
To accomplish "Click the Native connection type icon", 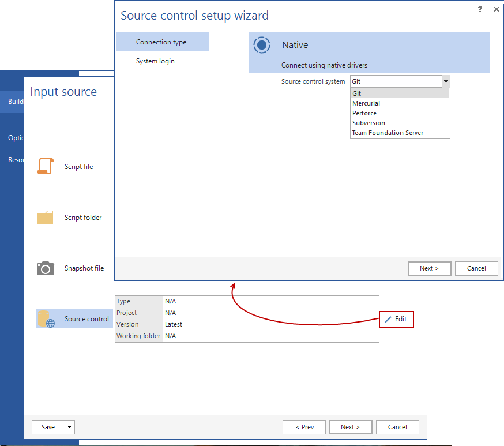I will 262,45.
